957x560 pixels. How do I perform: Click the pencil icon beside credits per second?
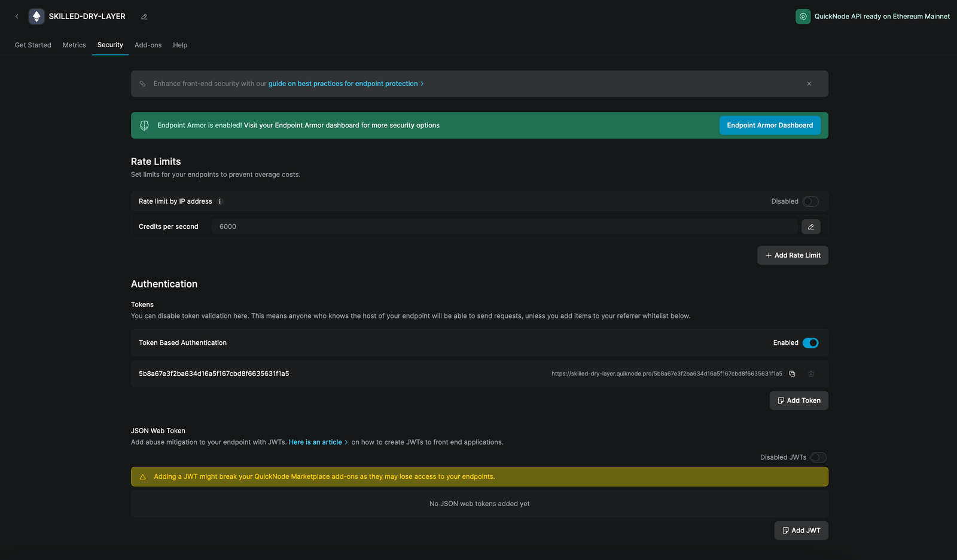point(811,227)
